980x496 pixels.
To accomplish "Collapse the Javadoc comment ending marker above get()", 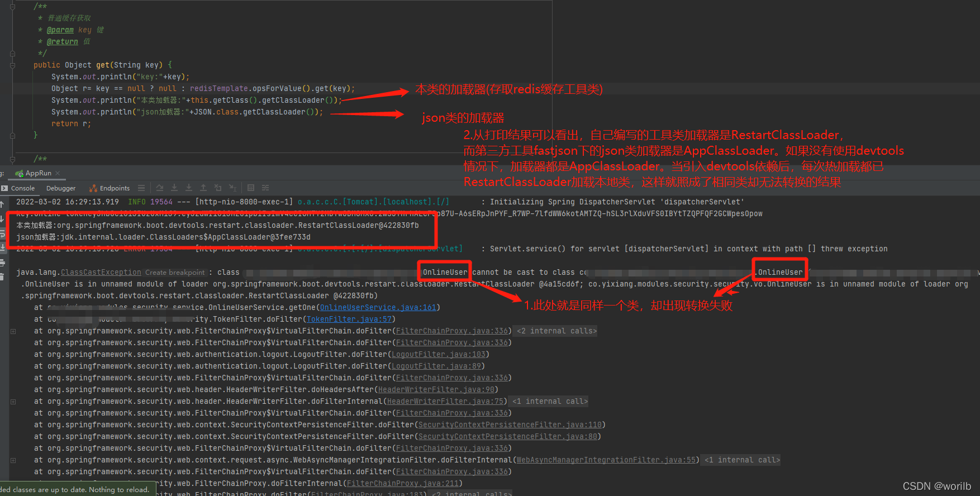I will point(12,54).
